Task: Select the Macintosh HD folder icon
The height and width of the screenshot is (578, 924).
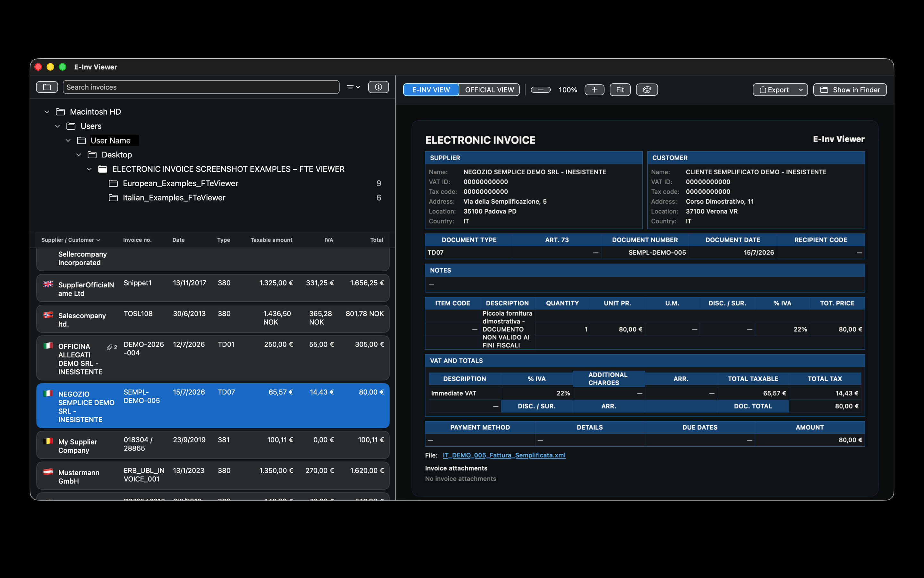Action: coord(60,112)
